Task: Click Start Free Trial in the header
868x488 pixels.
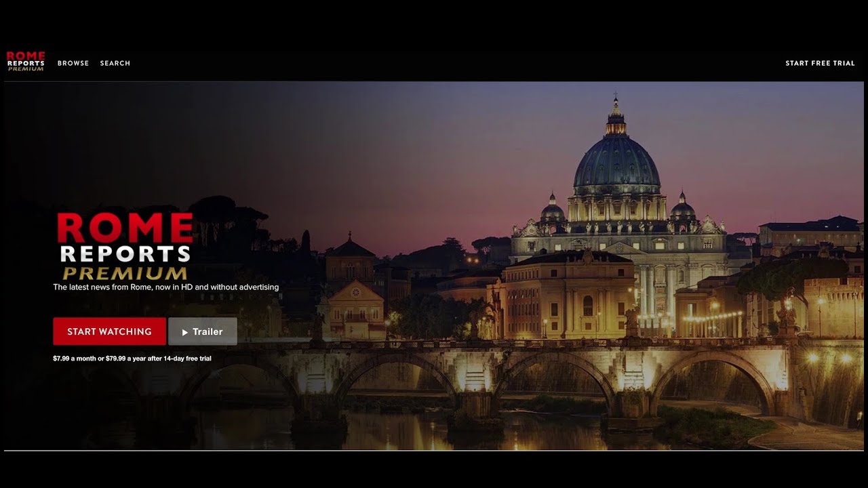Action: 820,63
